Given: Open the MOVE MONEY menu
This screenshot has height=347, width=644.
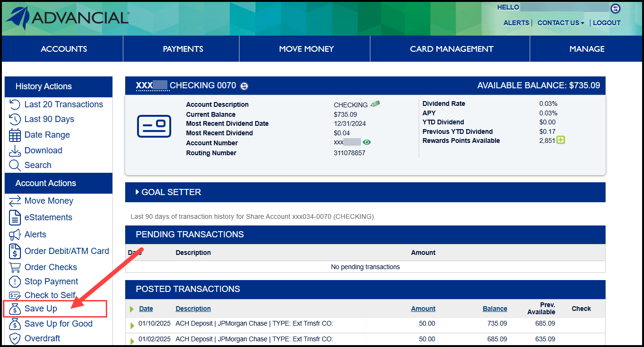Looking at the screenshot, I should click(x=306, y=49).
